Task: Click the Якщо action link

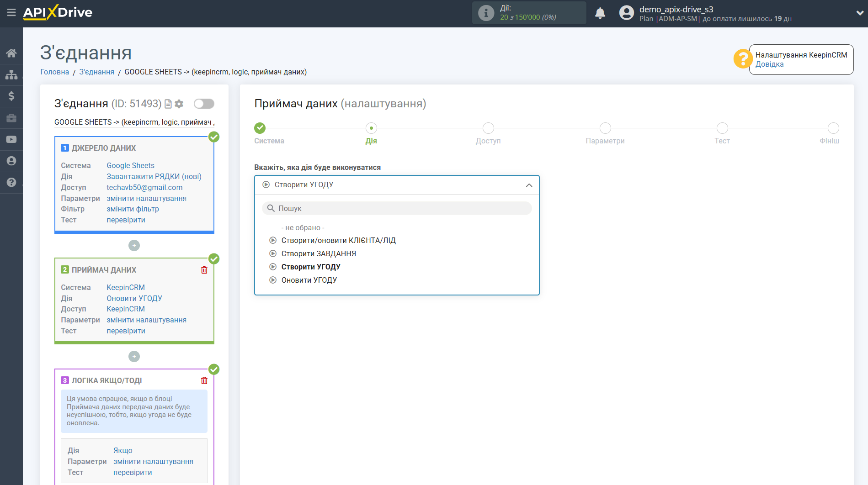Action: [x=123, y=450]
